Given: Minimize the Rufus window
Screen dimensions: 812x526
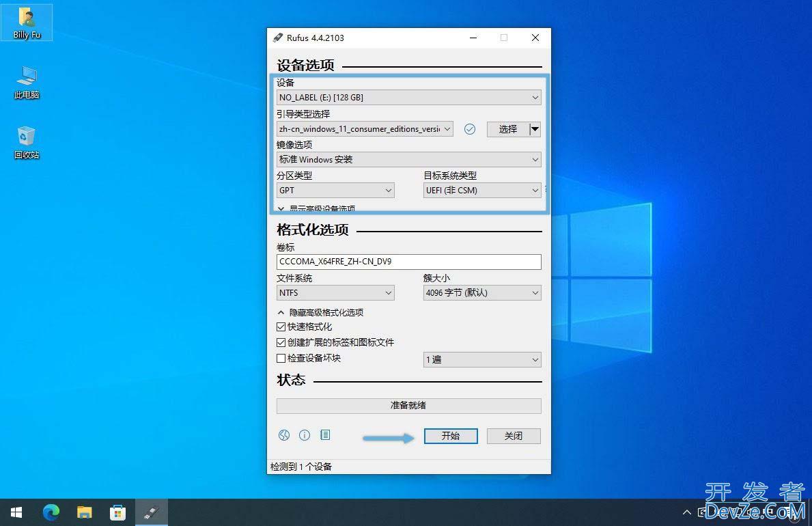Looking at the screenshot, I should coord(473,38).
